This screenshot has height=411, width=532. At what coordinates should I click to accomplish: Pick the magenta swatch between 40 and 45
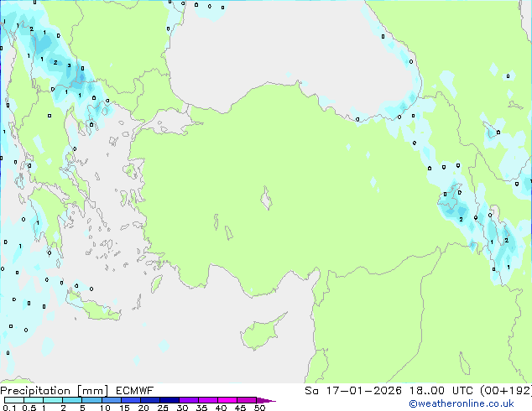point(227,400)
